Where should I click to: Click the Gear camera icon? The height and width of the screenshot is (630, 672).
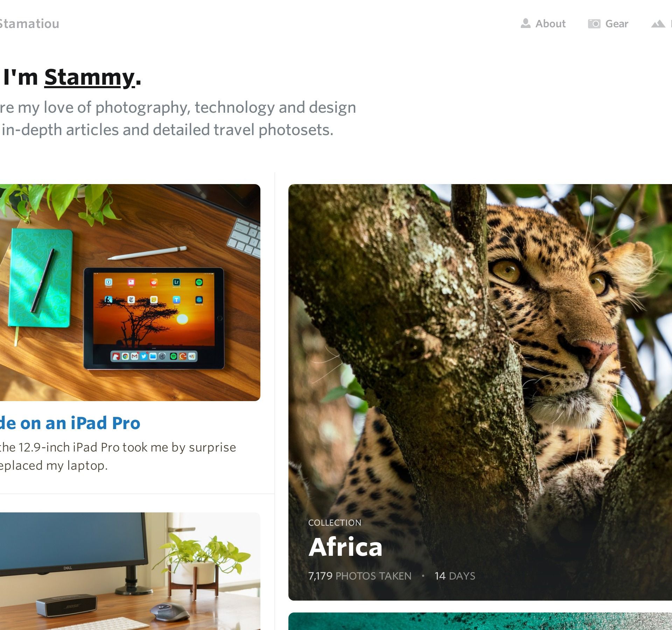594,24
